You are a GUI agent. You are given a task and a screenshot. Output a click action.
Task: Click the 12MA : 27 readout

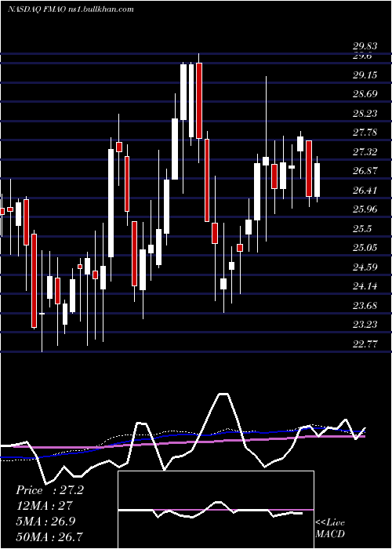(x=44, y=505)
